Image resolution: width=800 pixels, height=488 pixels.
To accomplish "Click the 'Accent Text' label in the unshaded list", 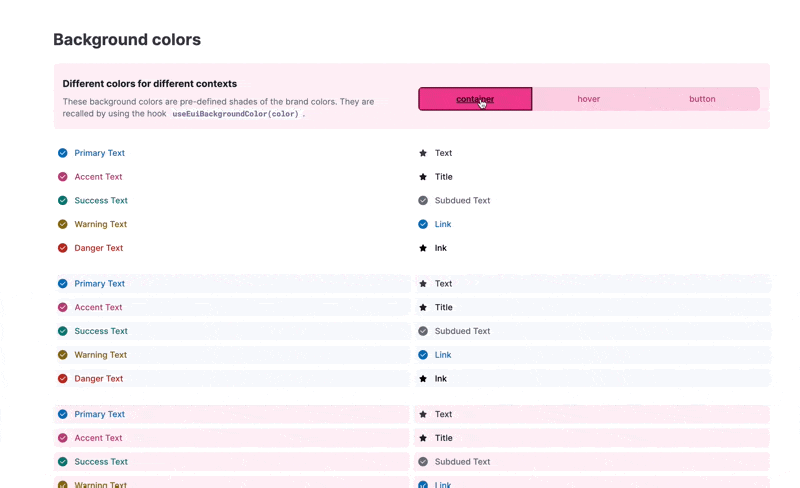I will 98,177.
